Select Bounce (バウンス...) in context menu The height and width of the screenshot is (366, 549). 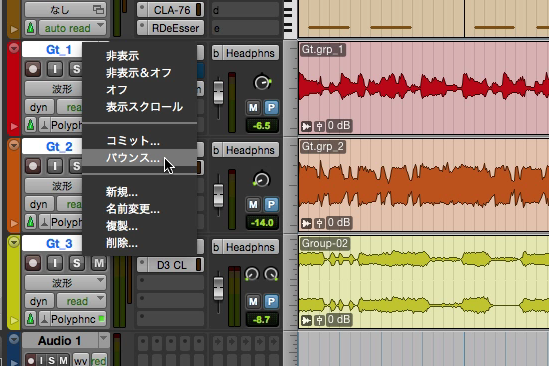[x=139, y=158]
